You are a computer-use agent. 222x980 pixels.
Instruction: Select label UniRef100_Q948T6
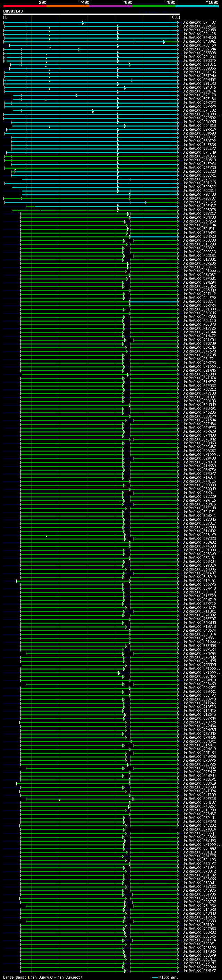[199, 88]
